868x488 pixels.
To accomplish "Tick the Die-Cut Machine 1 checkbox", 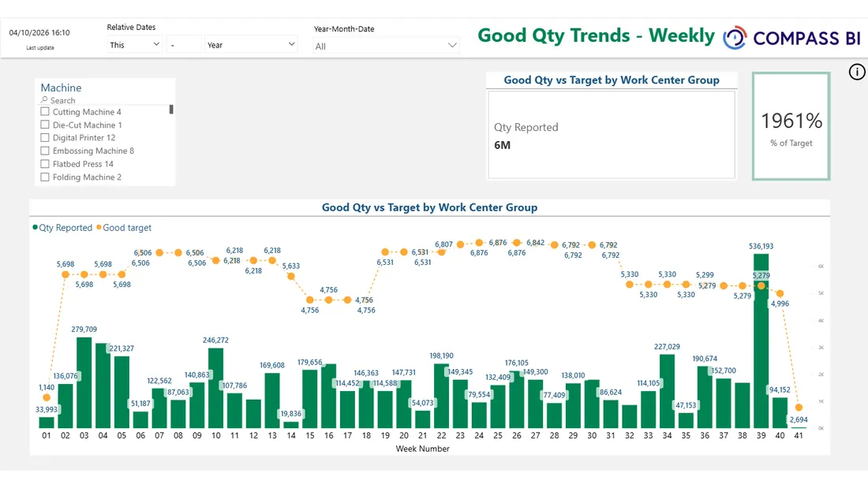I will [x=45, y=125].
